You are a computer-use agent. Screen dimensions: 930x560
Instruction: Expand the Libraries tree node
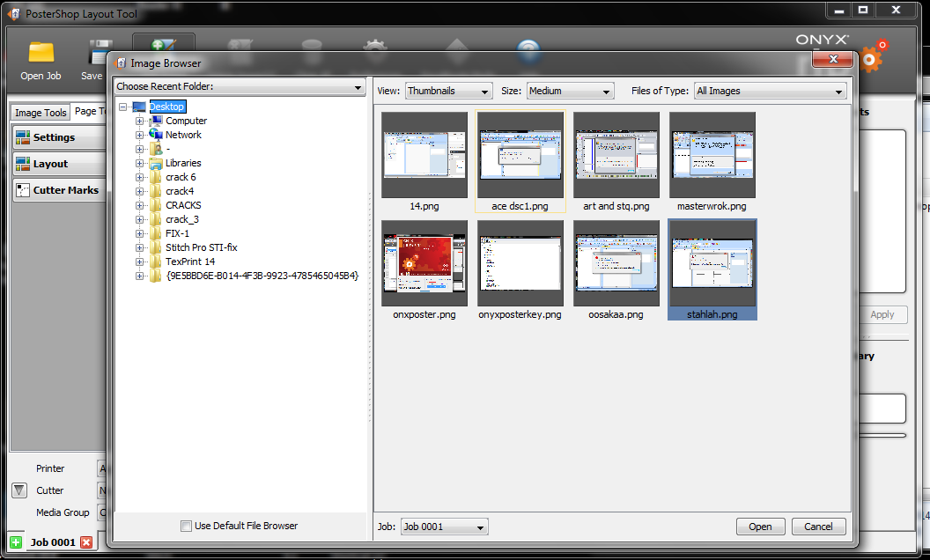click(x=139, y=163)
